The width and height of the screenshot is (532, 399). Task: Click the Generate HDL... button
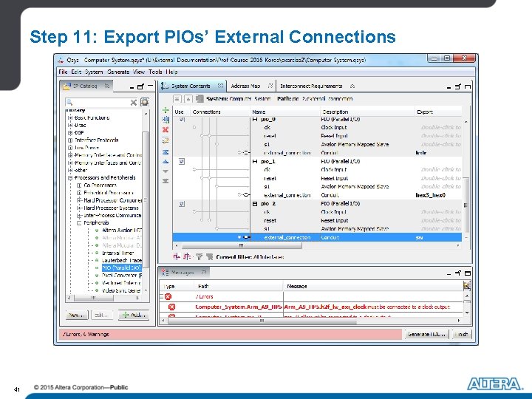[426, 334]
